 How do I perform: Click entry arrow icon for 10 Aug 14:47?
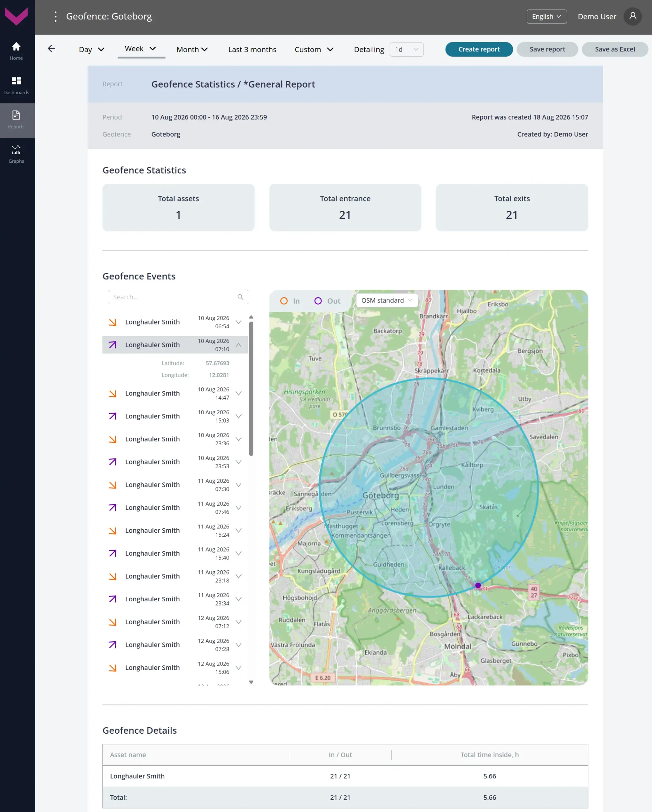pos(113,393)
